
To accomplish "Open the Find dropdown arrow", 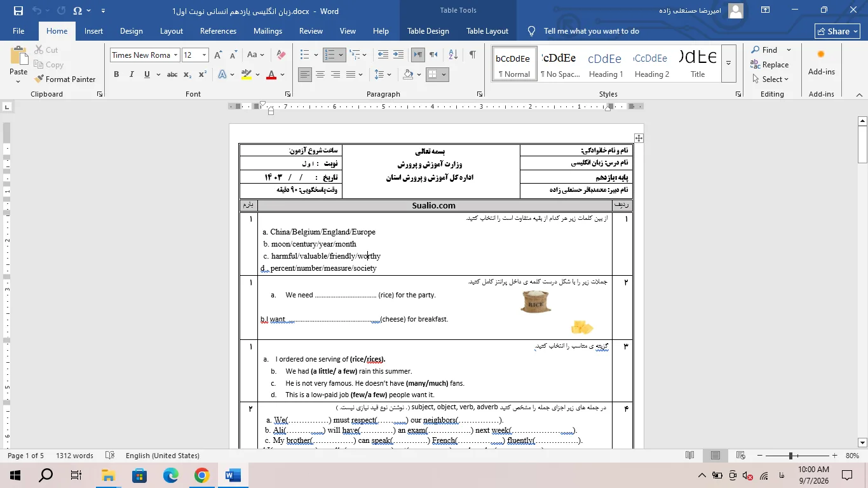I will click(x=789, y=50).
